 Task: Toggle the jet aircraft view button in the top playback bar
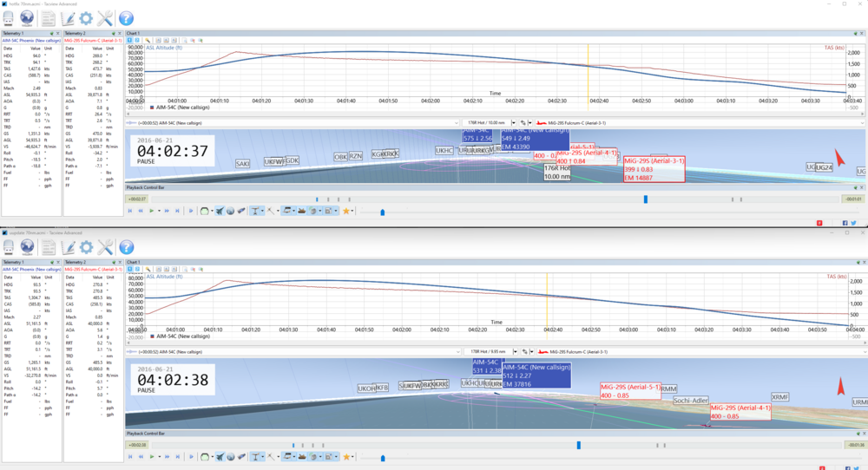click(220, 211)
